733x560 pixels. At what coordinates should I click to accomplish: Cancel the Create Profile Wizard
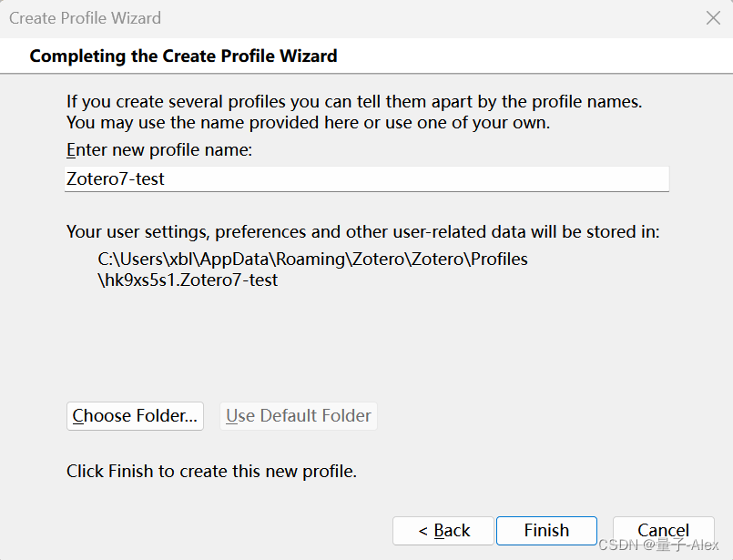(x=664, y=531)
